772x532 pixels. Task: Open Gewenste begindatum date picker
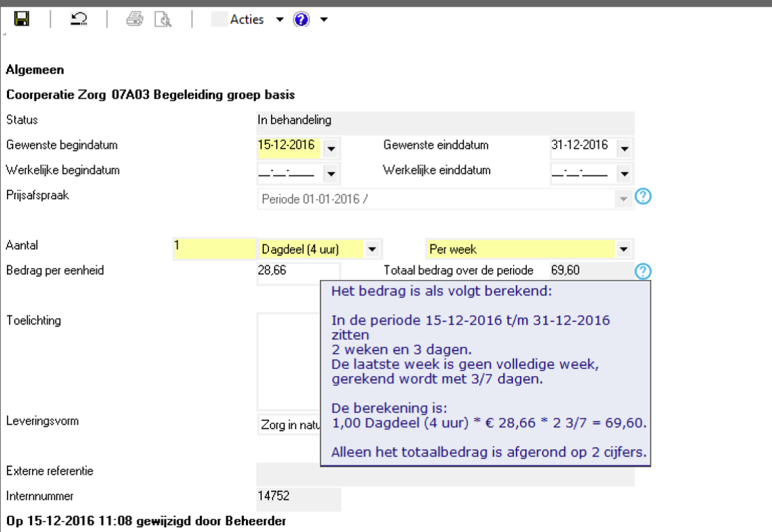point(330,148)
